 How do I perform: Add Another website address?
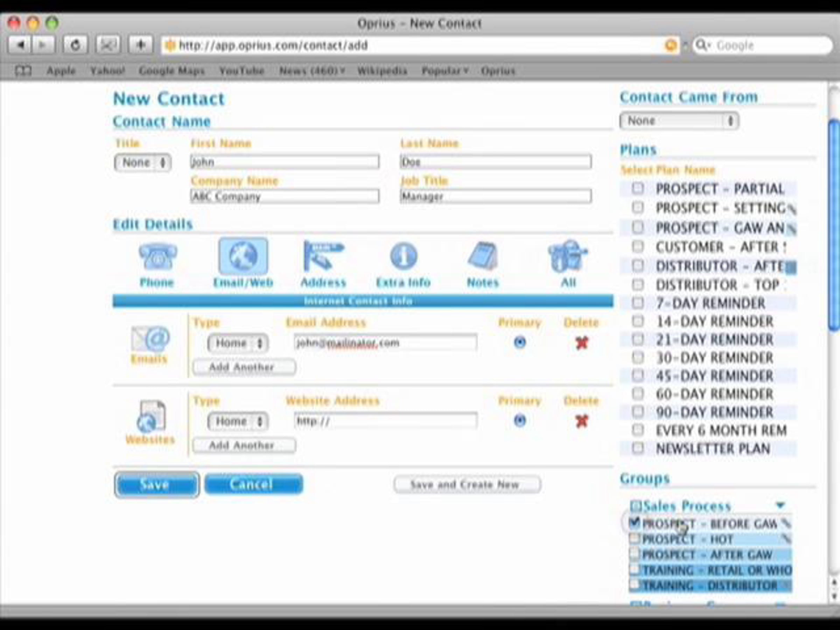(244, 445)
